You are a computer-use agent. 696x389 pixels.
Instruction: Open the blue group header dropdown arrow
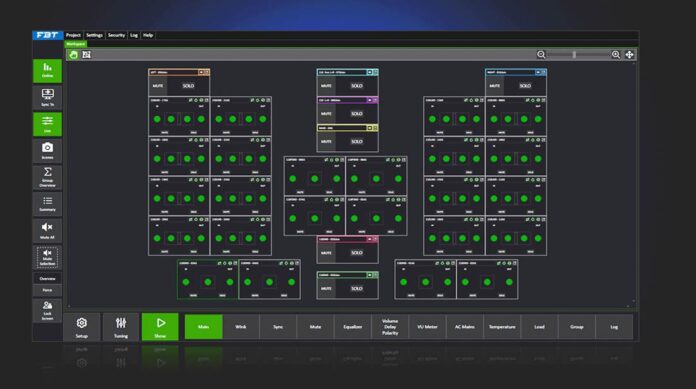538,72
